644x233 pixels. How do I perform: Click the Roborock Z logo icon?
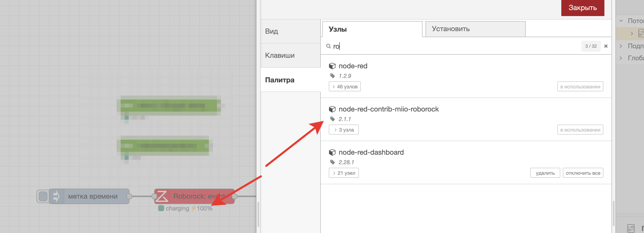pyautogui.click(x=162, y=196)
